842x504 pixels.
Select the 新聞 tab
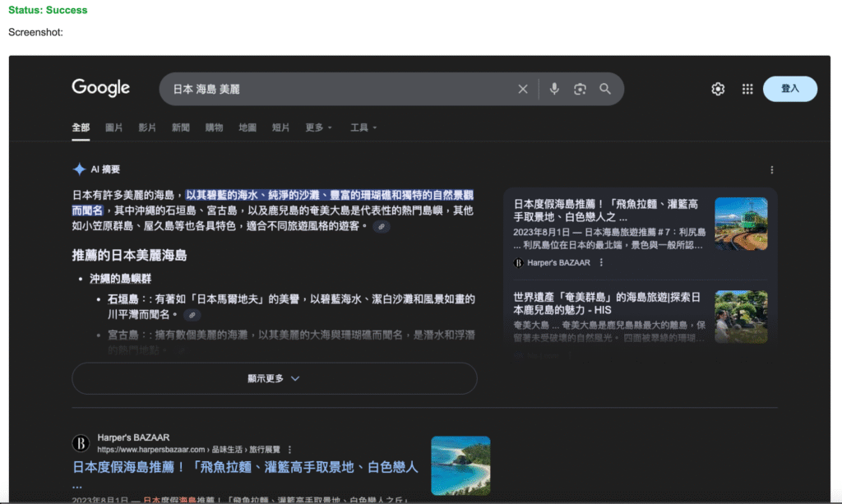tap(181, 127)
